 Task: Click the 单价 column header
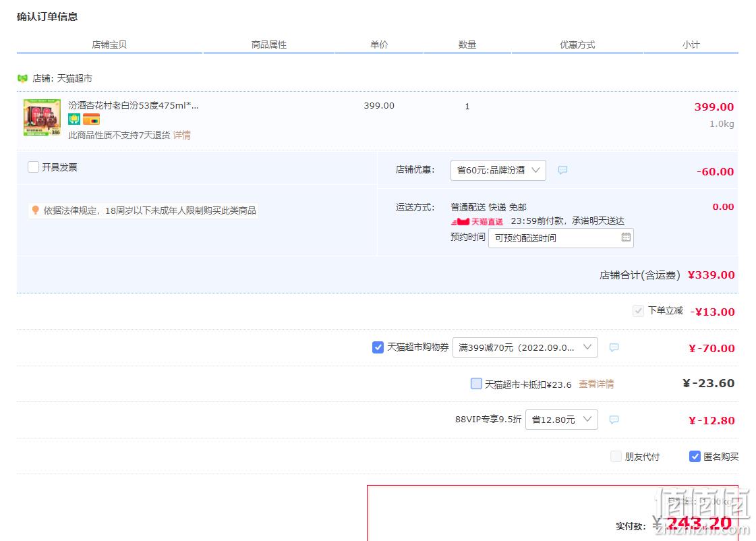[379, 45]
